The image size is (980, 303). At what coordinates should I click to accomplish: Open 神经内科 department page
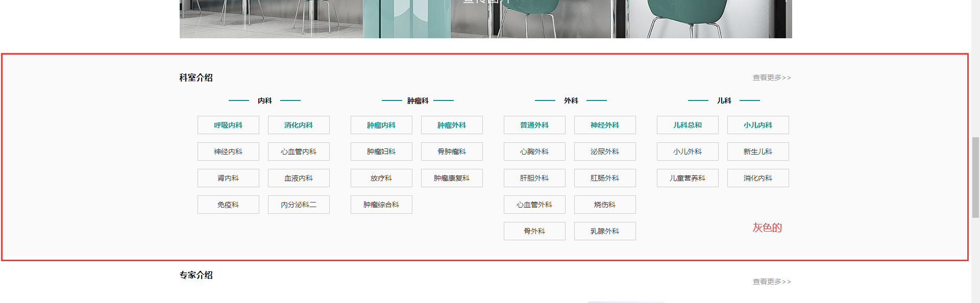tap(228, 151)
